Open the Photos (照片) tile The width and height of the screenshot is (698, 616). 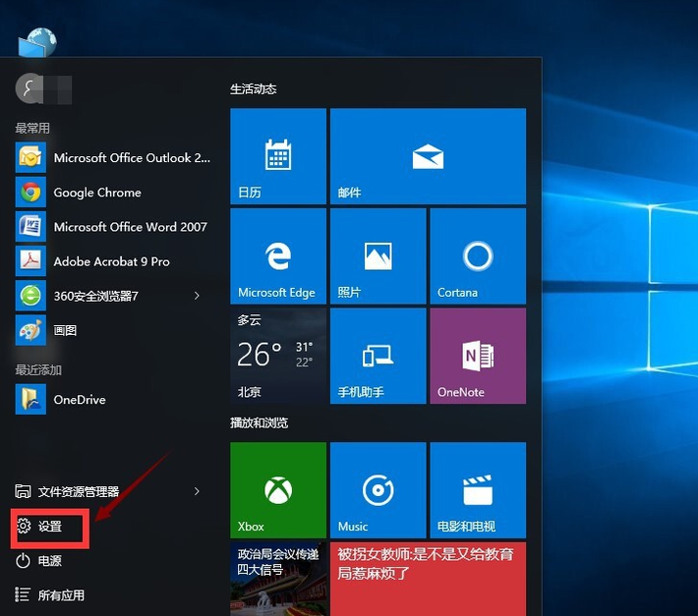point(378,255)
